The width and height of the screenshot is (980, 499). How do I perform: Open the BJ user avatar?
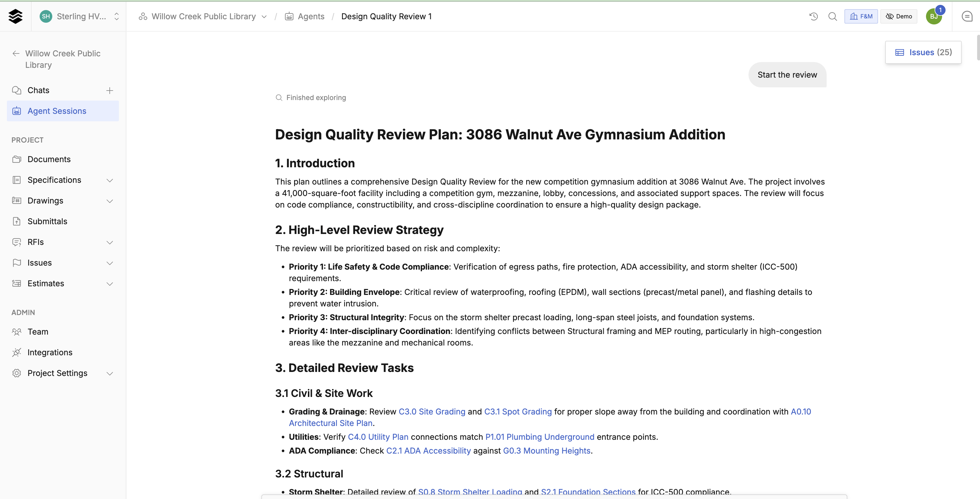click(x=933, y=16)
